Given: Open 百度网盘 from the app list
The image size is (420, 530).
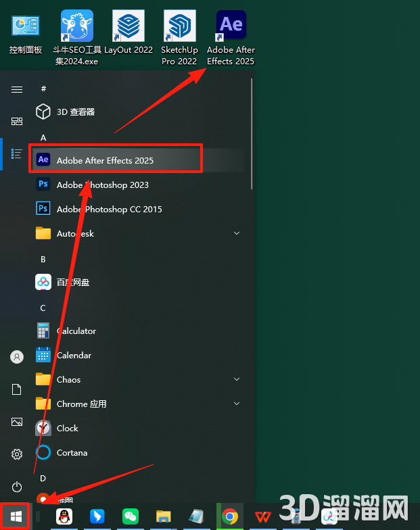Looking at the screenshot, I should [x=139, y=282].
